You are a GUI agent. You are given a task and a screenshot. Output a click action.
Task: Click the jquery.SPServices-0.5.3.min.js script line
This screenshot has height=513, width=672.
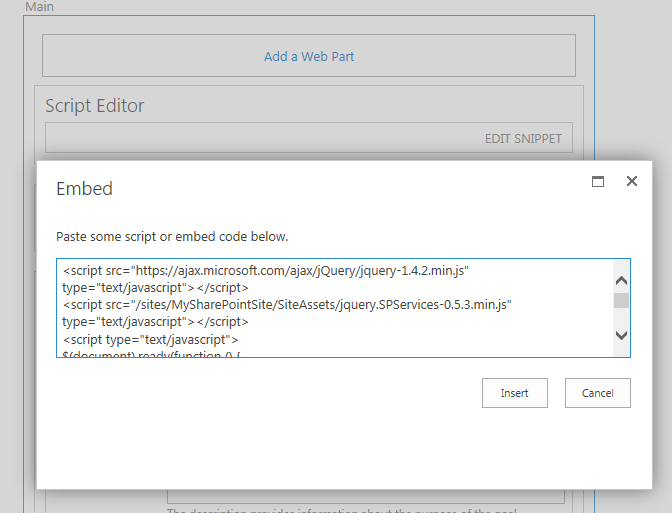pos(287,305)
